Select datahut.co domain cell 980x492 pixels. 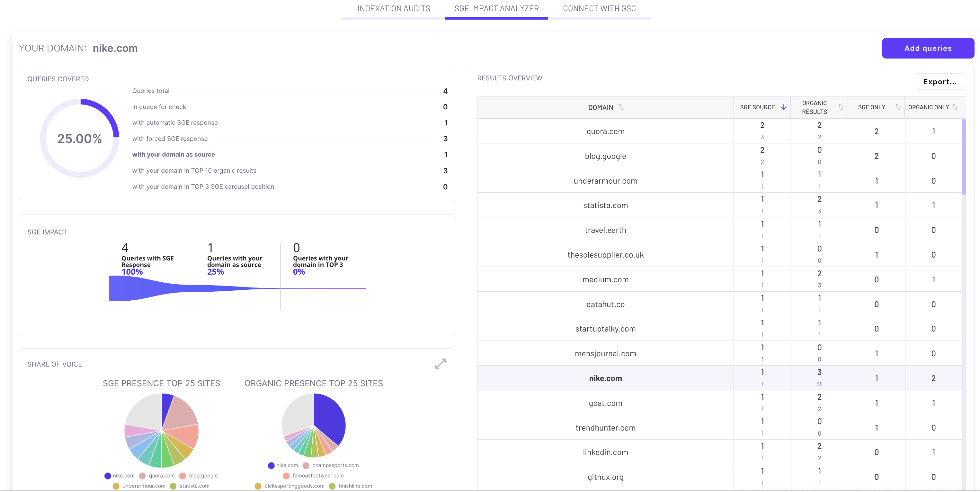pyautogui.click(x=605, y=304)
